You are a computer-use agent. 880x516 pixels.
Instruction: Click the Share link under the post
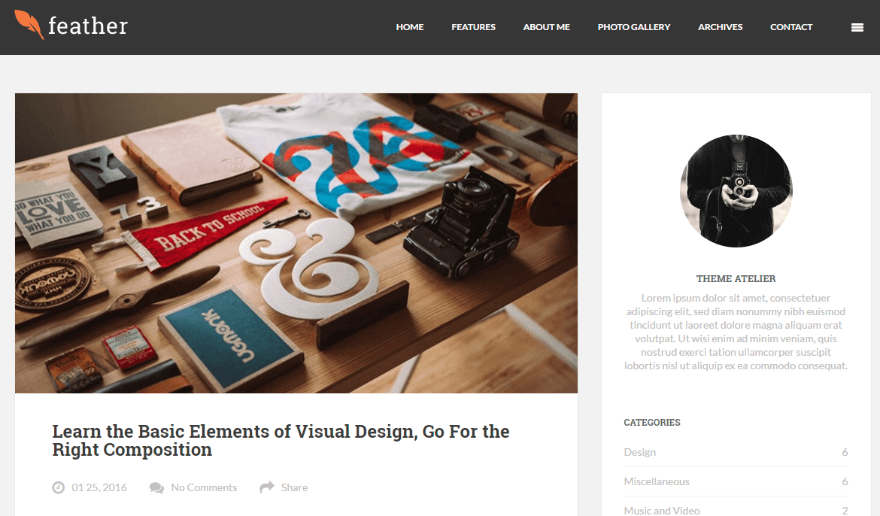pos(294,487)
